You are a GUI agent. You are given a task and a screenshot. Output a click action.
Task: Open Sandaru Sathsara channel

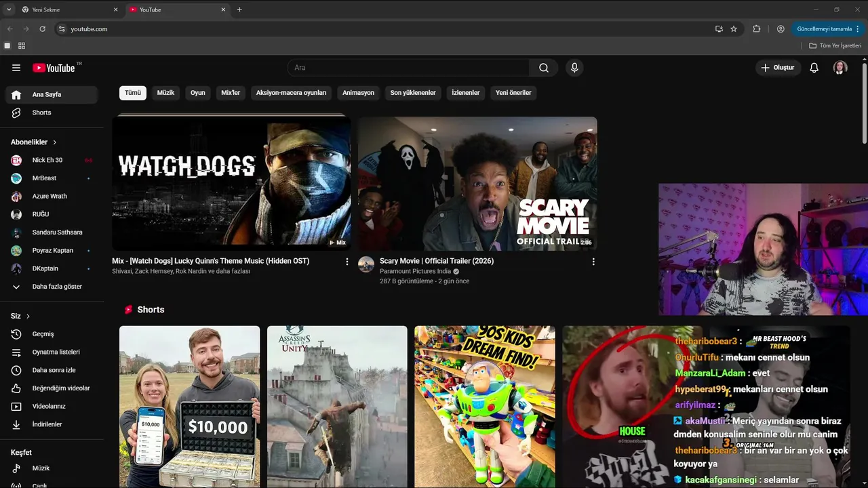point(52,232)
